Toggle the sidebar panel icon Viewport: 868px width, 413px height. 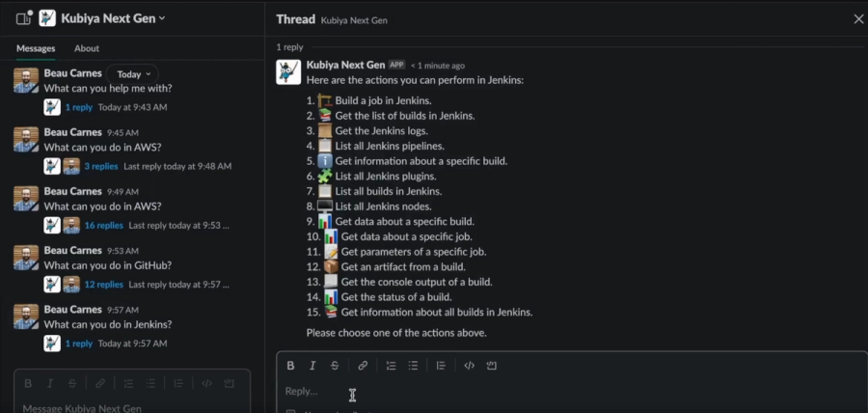(x=24, y=18)
